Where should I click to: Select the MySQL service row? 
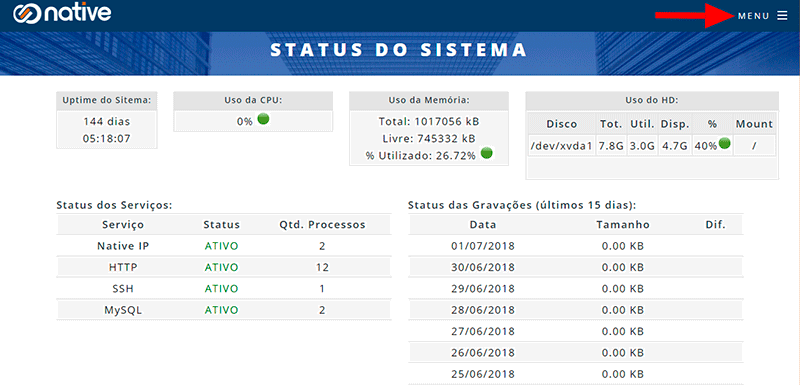(223, 310)
